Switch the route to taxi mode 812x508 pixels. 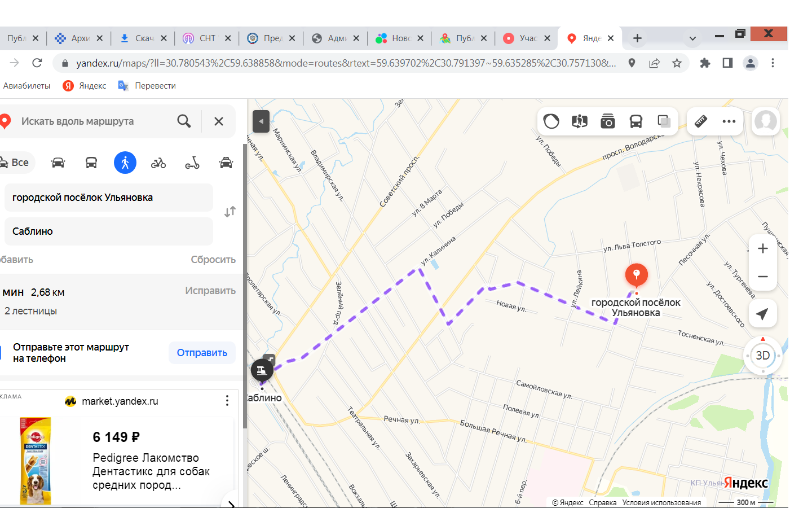click(x=226, y=163)
